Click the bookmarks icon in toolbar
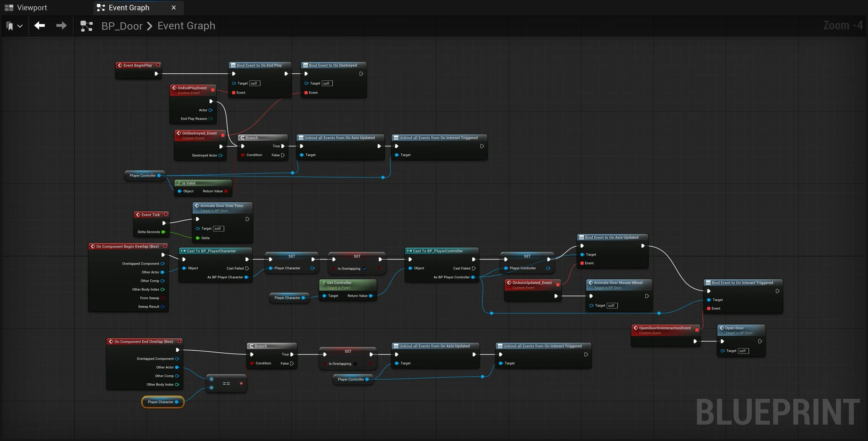868x441 pixels. (x=10, y=26)
